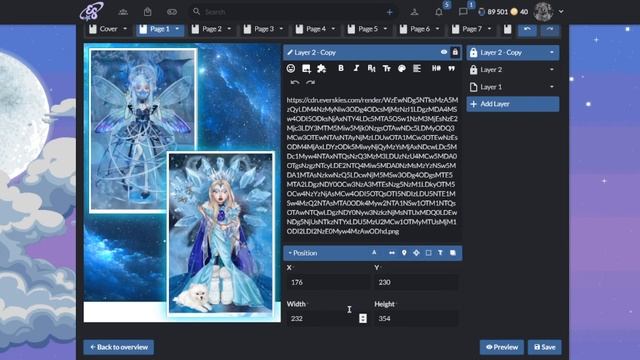Open text alignment options

[x=417, y=68]
